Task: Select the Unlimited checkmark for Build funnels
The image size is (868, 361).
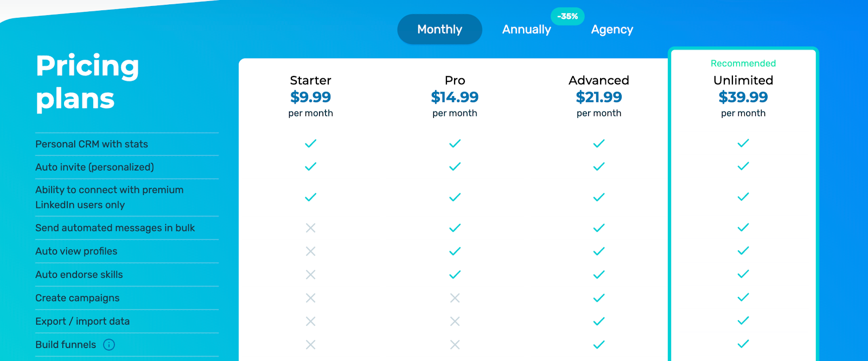Action: pos(743,344)
